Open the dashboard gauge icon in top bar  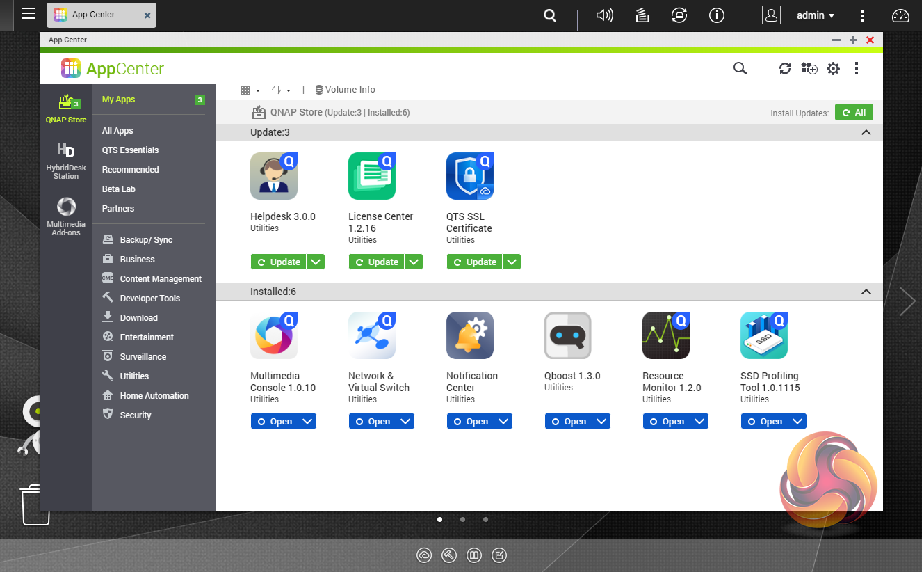(x=900, y=15)
